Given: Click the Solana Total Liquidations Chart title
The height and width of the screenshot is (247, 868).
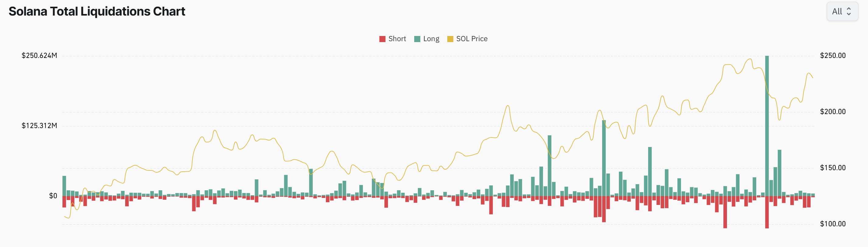Looking at the screenshot, I should [97, 11].
